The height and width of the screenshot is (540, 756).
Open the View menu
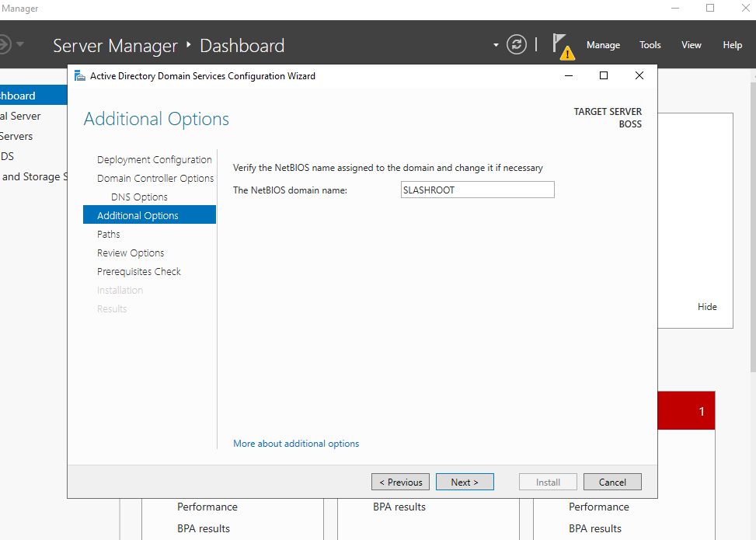pyautogui.click(x=692, y=45)
